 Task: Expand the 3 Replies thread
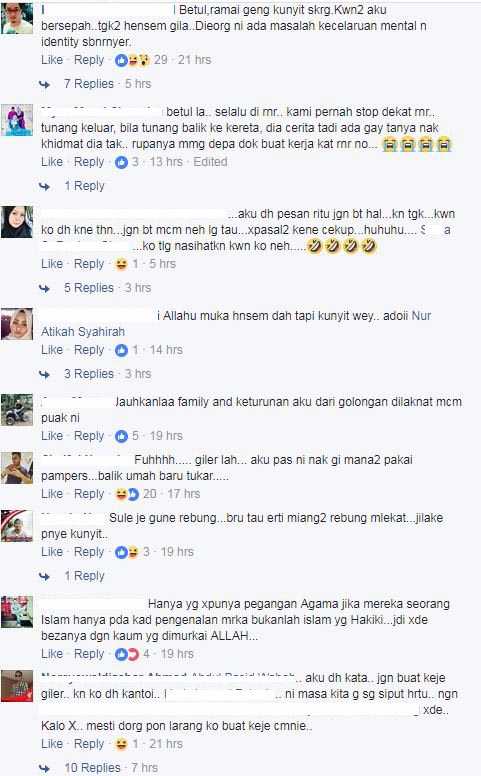point(89,374)
